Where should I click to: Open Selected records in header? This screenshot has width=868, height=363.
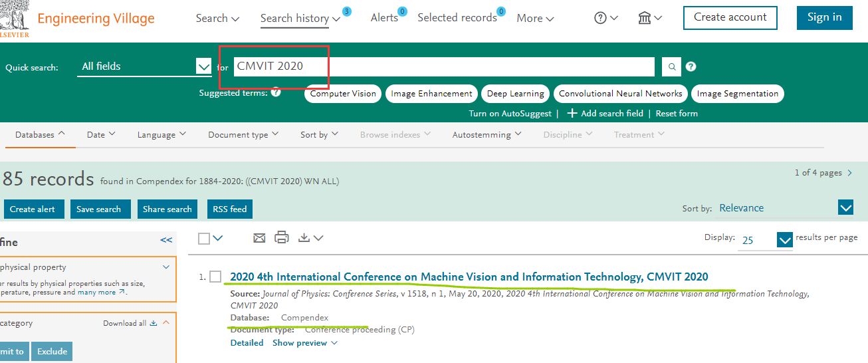(x=457, y=18)
